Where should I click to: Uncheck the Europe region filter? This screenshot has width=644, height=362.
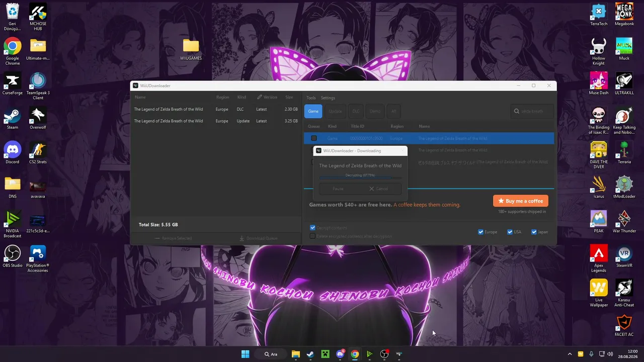click(x=480, y=232)
